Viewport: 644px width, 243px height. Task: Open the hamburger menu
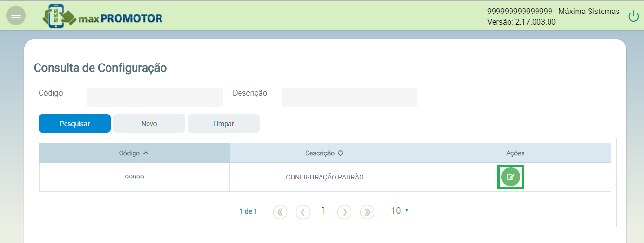pos(16,15)
